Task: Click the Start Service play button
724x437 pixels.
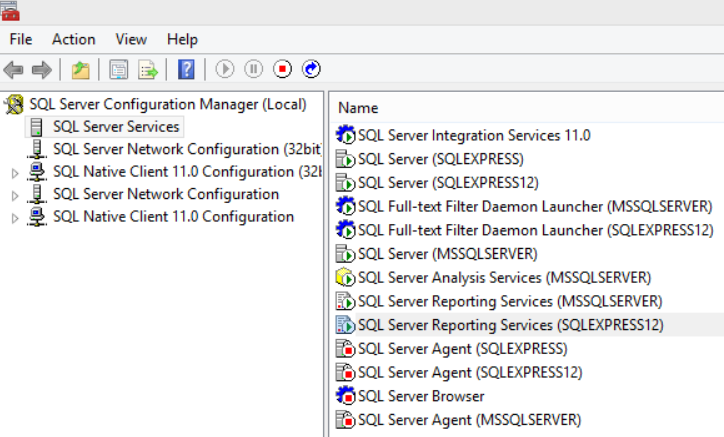Action: coord(225,69)
